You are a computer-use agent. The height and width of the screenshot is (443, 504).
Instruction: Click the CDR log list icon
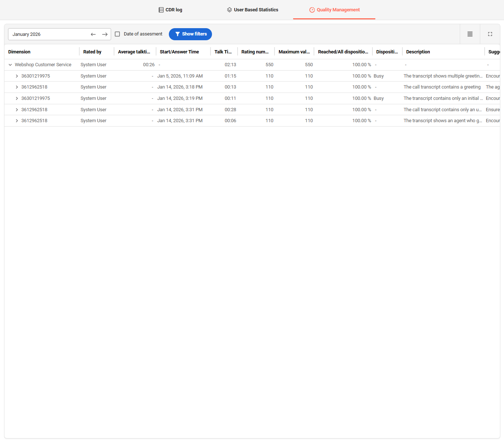tap(161, 10)
